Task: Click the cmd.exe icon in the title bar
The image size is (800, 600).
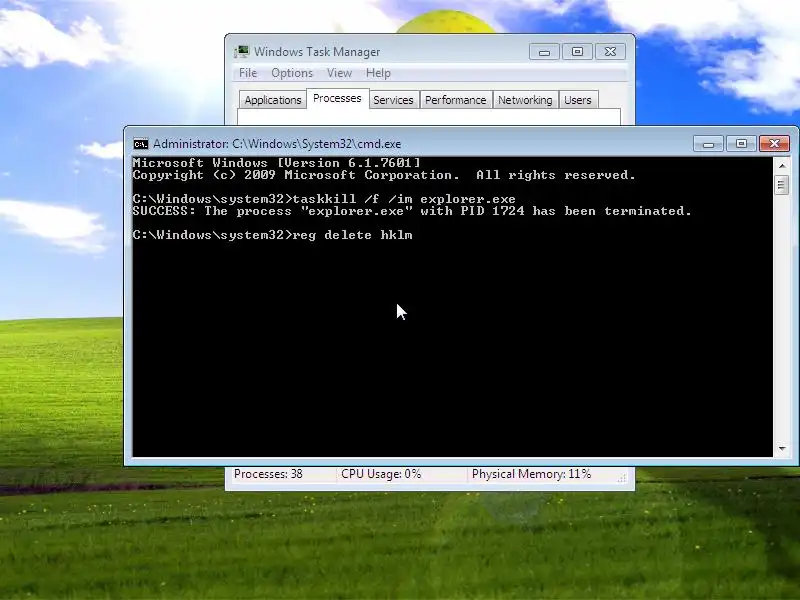Action: 141,144
